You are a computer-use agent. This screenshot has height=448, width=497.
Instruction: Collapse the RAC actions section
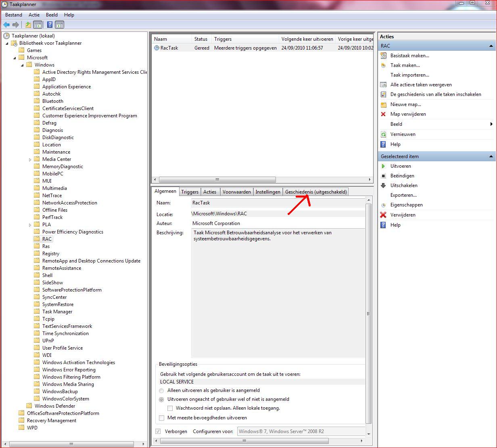tap(491, 46)
